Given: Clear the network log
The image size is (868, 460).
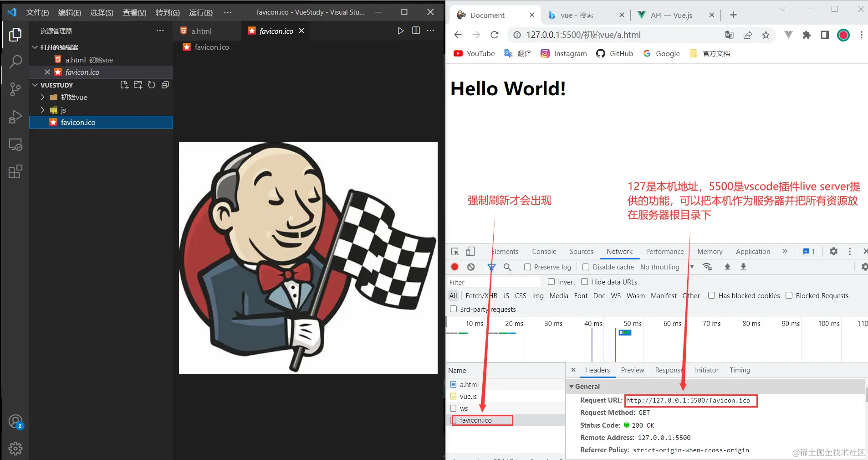Looking at the screenshot, I should click(x=471, y=267).
